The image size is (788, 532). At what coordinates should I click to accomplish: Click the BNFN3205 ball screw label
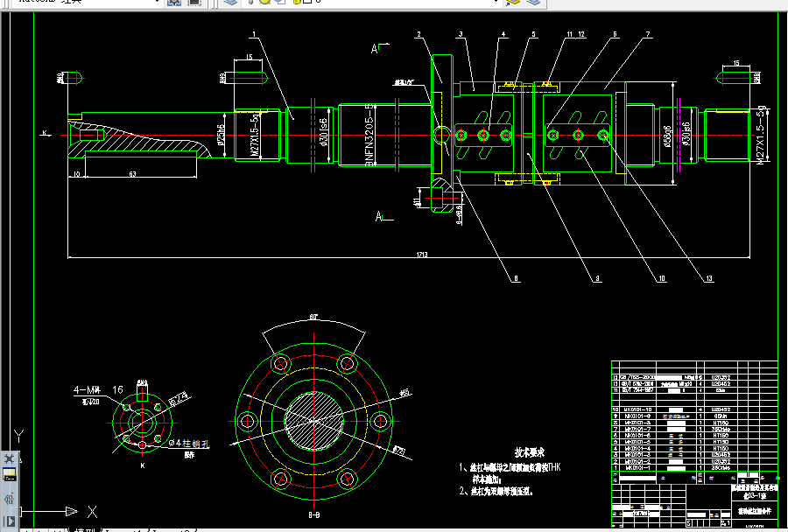click(369, 136)
